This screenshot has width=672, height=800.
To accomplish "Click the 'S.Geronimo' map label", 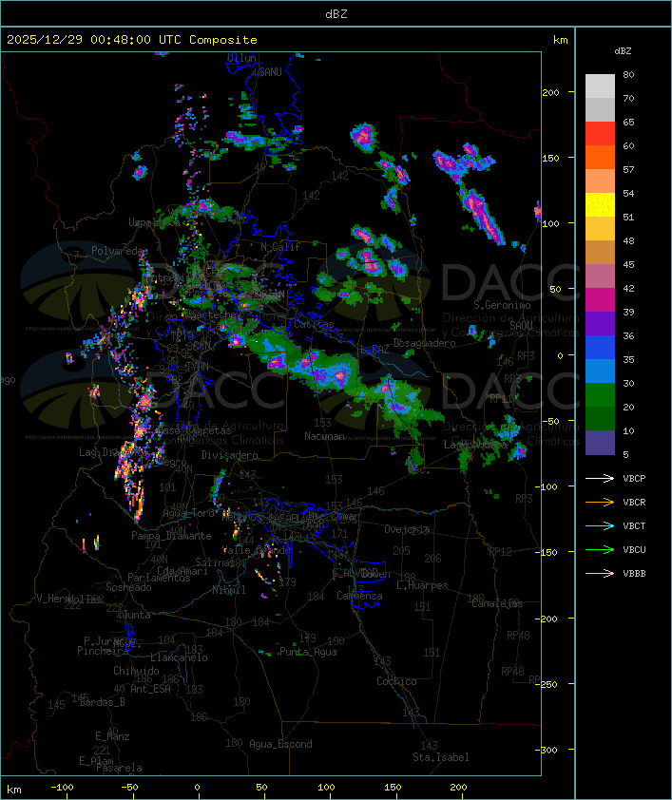I will pyautogui.click(x=502, y=305).
